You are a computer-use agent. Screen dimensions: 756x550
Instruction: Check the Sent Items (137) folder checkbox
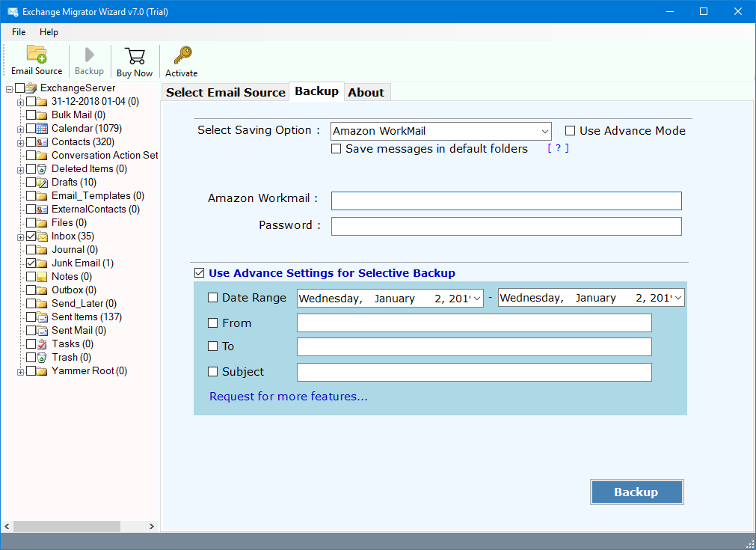pyautogui.click(x=31, y=317)
